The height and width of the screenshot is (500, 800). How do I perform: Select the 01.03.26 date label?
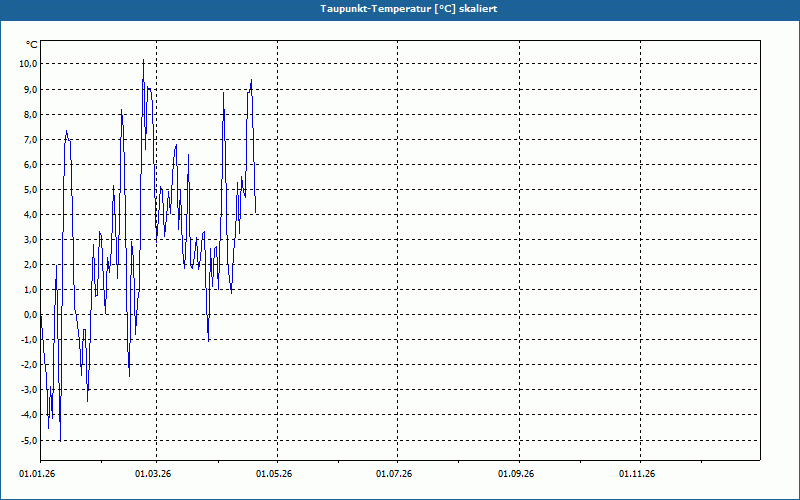(x=155, y=473)
